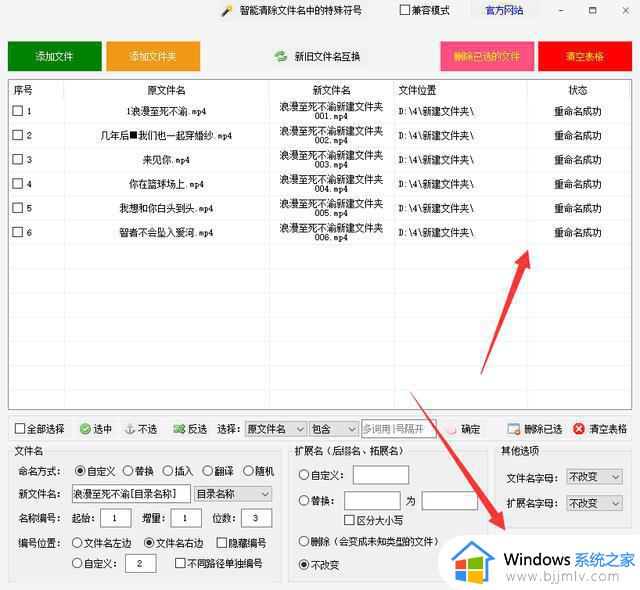The height and width of the screenshot is (590, 640).
Task: Click the file name 你在篮球场上.mp4
Action: (x=166, y=184)
